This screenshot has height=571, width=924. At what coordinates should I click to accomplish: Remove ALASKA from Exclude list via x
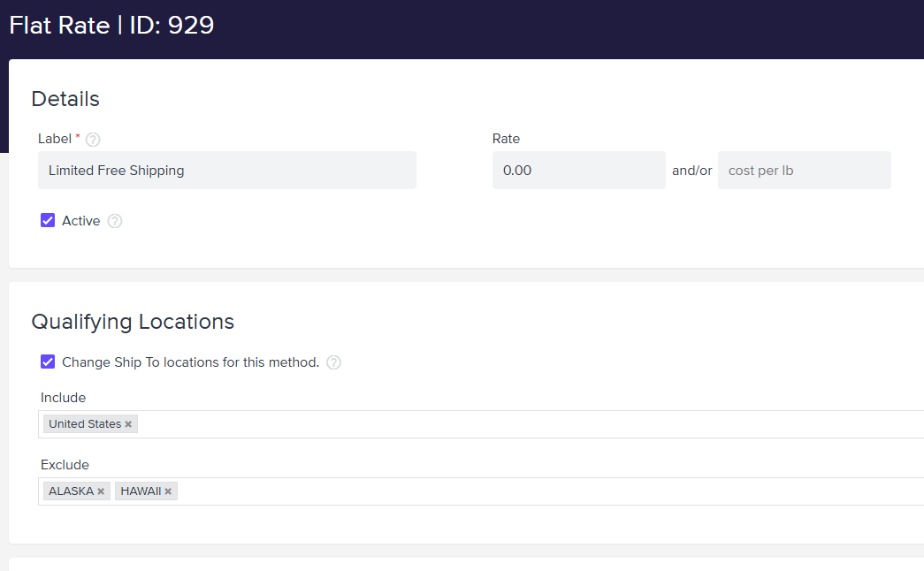coord(101,491)
